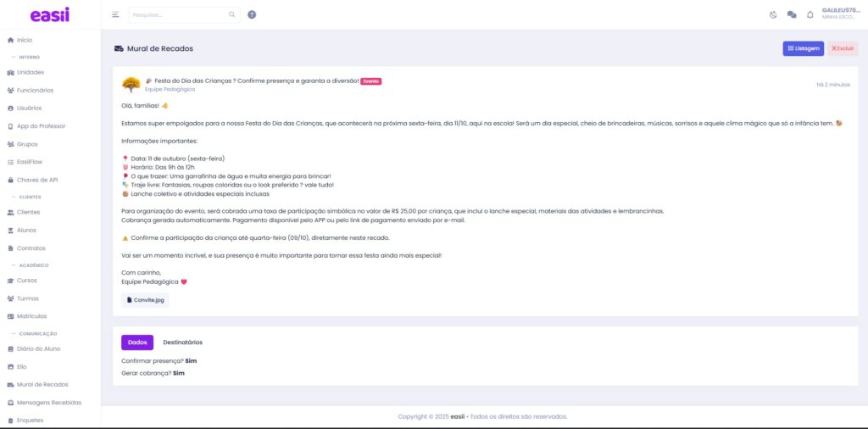This screenshot has height=429, width=868.
Task: Focus the Pesquisar search field
Action: (x=178, y=14)
